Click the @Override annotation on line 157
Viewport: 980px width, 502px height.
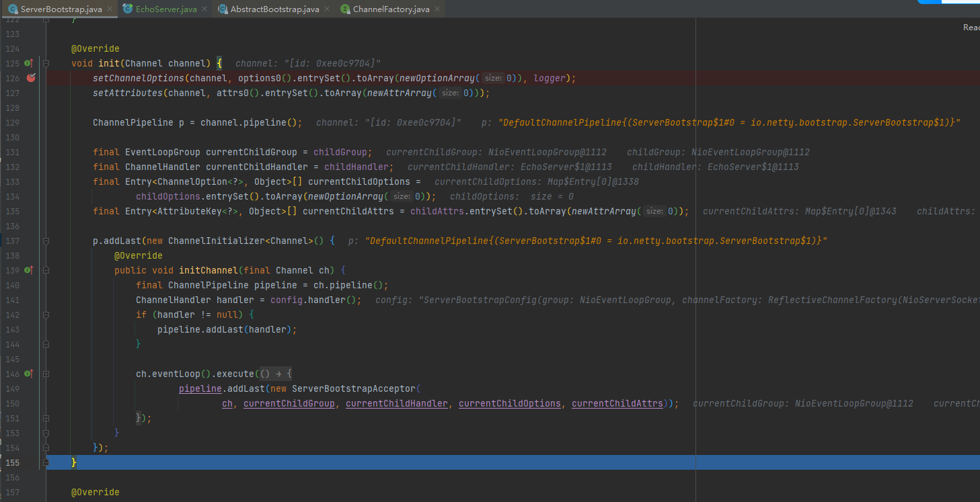click(x=96, y=492)
